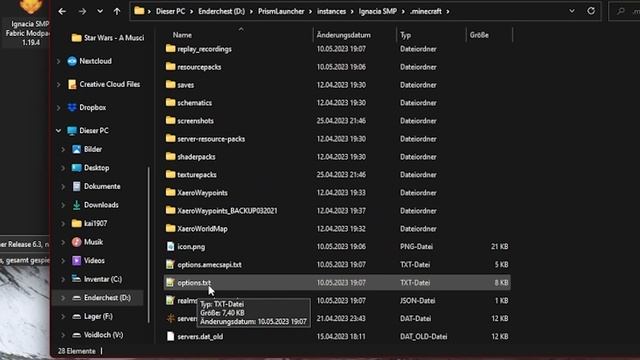Refresh the current folder view
The width and height of the screenshot is (640, 360).
point(591,11)
